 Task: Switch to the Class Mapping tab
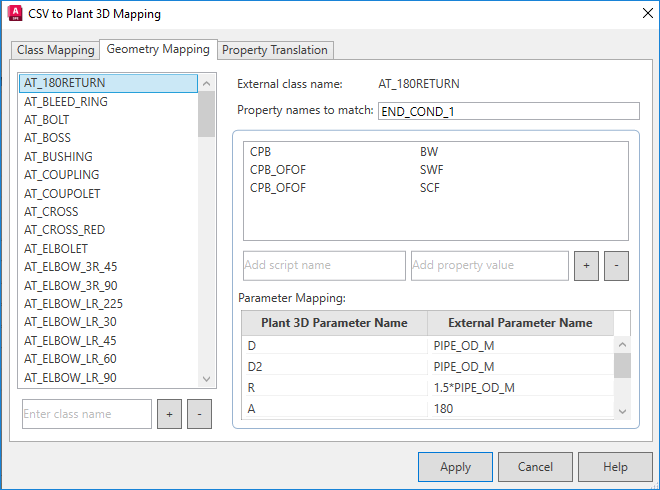[55, 50]
